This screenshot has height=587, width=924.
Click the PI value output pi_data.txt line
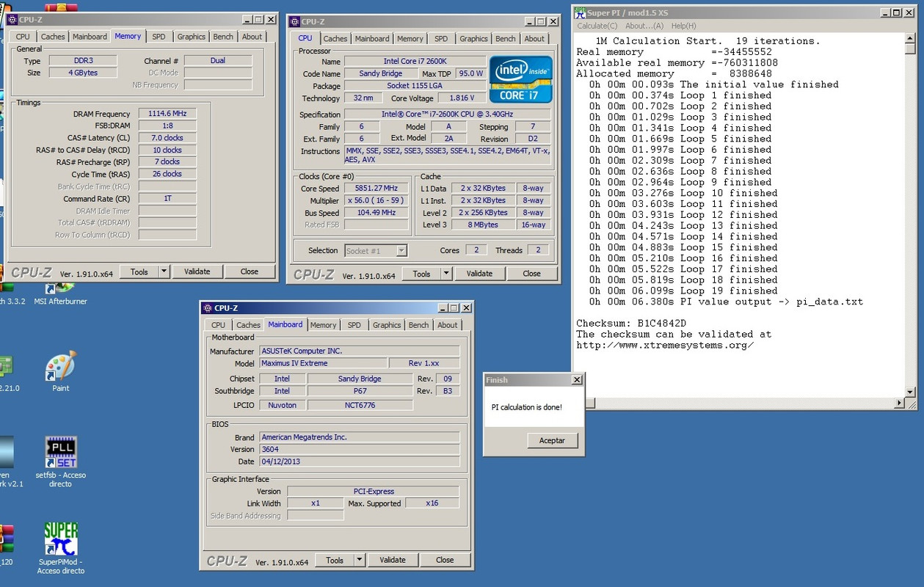pyautogui.click(x=726, y=302)
